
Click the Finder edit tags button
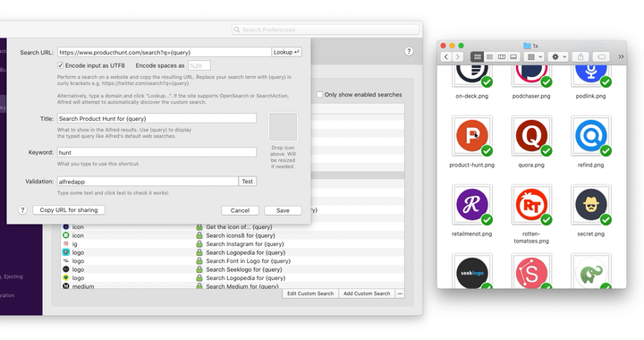pos(601,57)
